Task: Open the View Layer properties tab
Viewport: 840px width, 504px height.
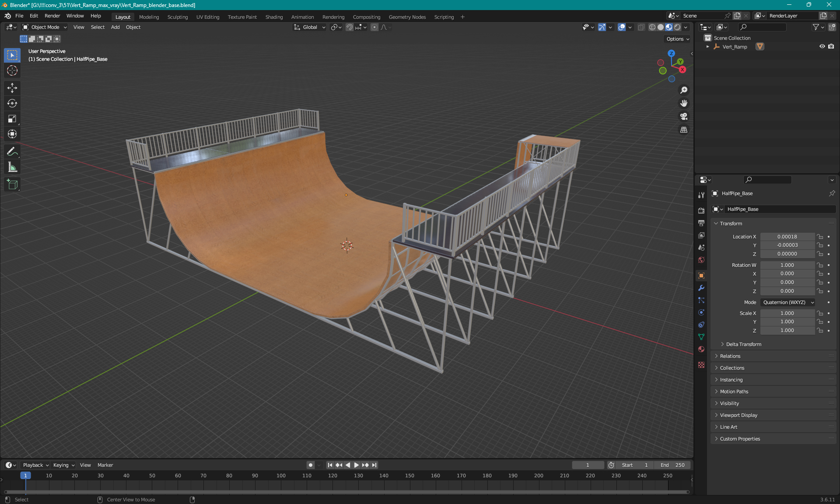Action: click(701, 235)
